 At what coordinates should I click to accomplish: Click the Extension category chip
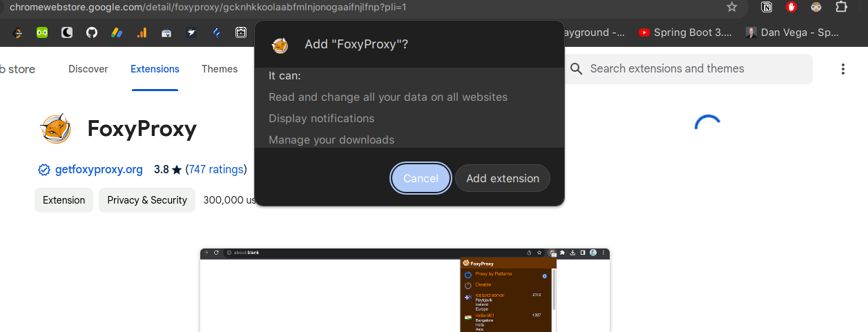pos(64,200)
